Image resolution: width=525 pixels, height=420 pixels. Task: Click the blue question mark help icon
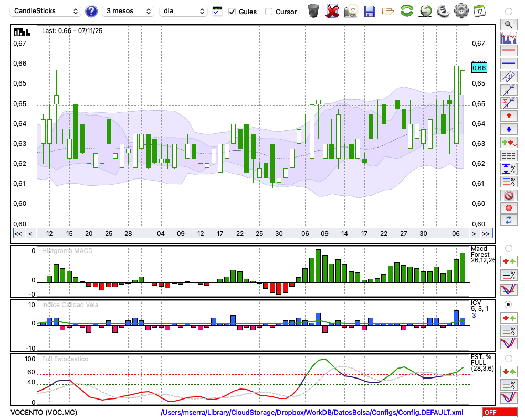point(91,11)
